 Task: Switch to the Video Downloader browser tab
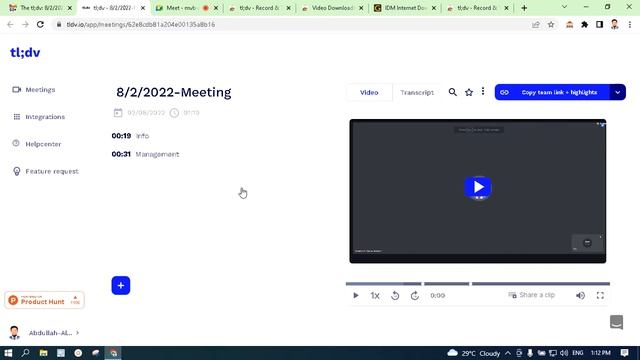333,8
